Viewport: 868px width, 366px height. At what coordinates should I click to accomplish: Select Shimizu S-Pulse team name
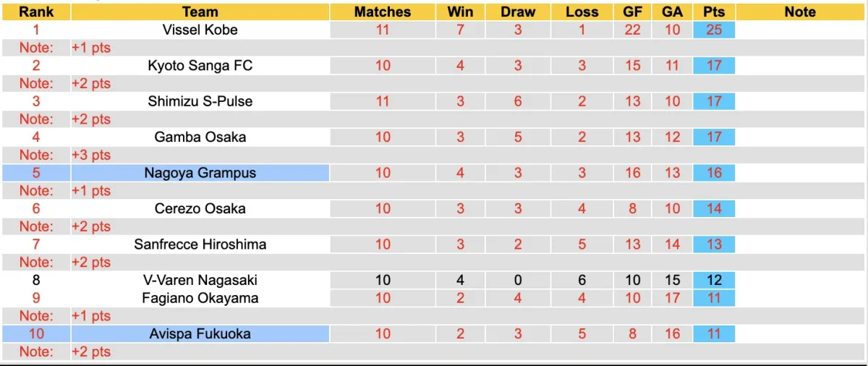tap(200, 101)
